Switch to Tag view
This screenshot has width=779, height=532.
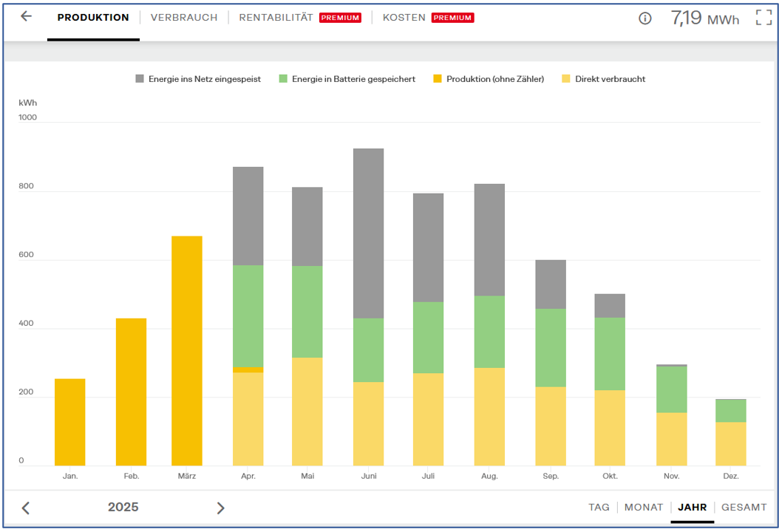point(599,508)
